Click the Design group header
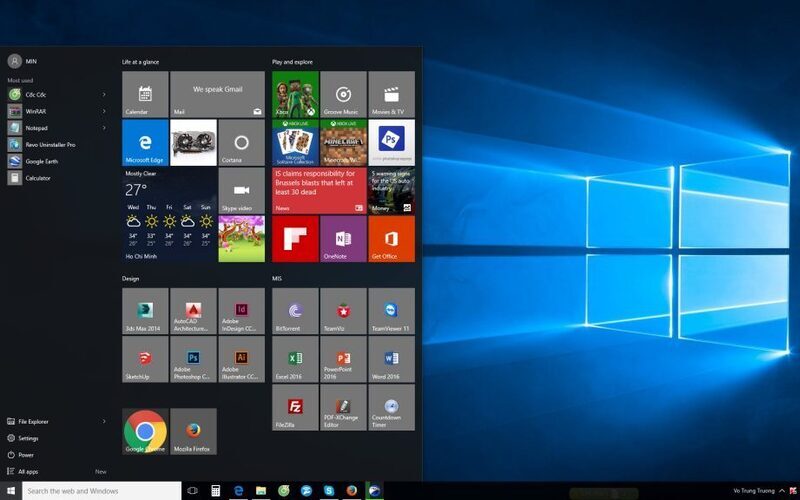The width and height of the screenshot is (800, 500). coord(131,279)
